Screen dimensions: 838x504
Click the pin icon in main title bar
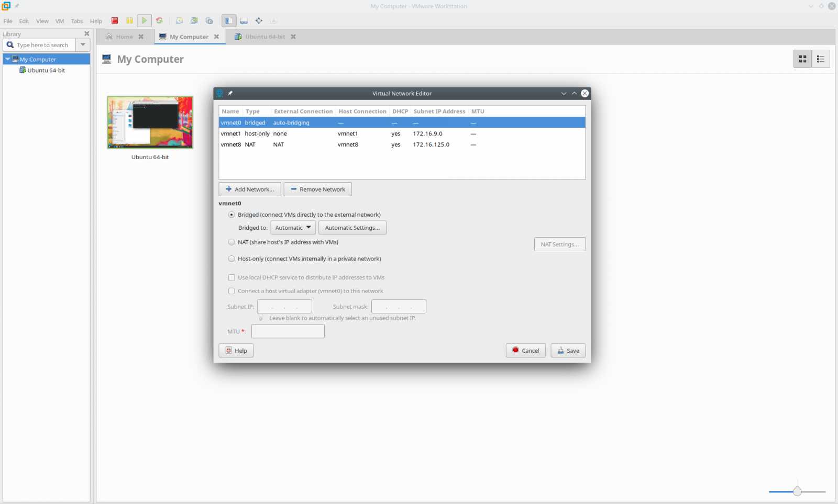tap(17, 6)
